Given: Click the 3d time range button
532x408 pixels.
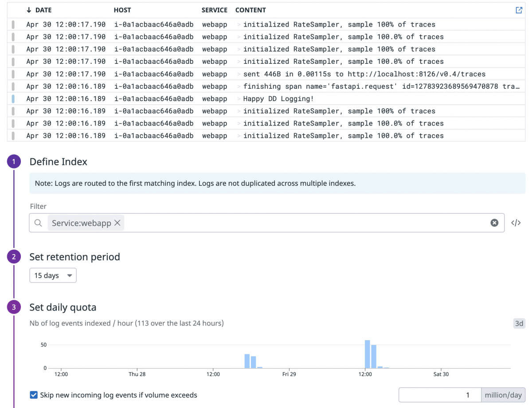Looking at the screenshot, I should pos(519,323).
